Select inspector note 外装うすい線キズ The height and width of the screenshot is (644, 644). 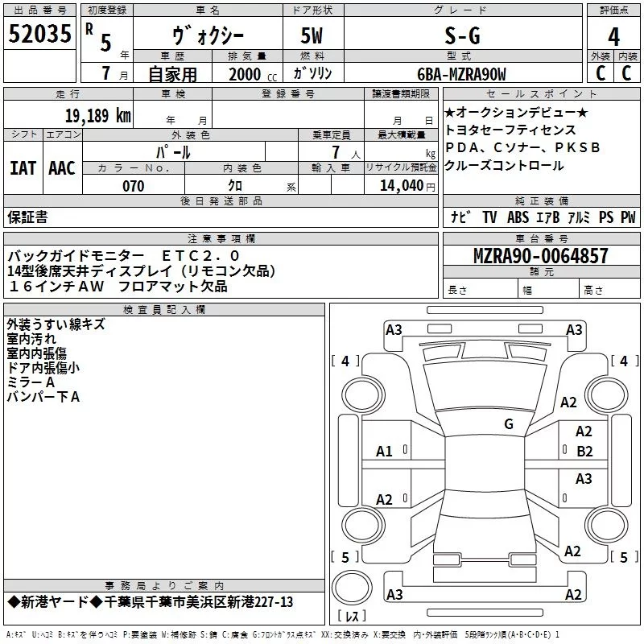pyautogui.click(x=56, y=324)
